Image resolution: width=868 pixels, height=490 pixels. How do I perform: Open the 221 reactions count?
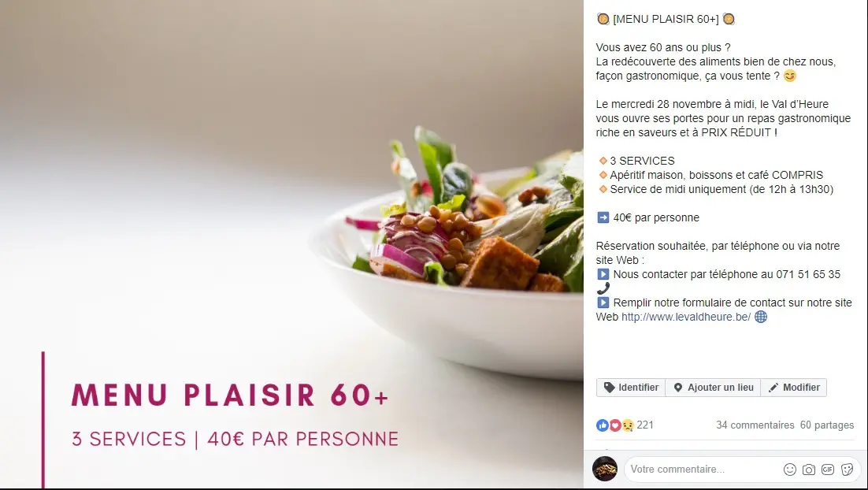tap(645, 425)
